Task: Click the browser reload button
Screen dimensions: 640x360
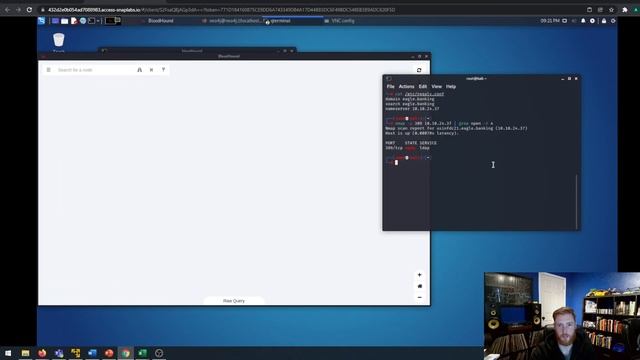Action: [29, 9]
